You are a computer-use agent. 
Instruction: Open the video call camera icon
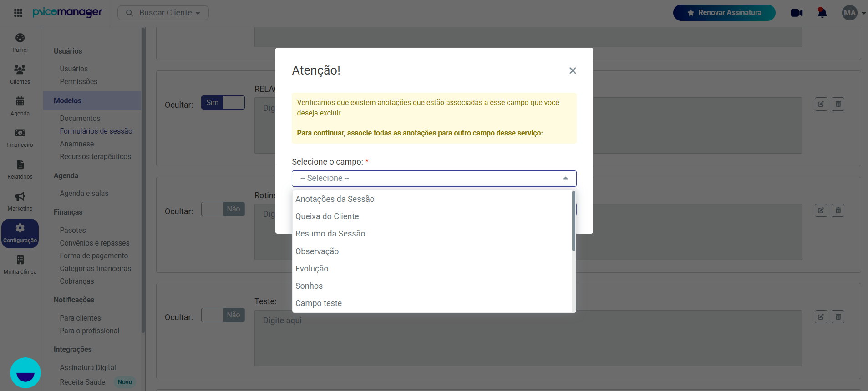[x=797, y=13]
